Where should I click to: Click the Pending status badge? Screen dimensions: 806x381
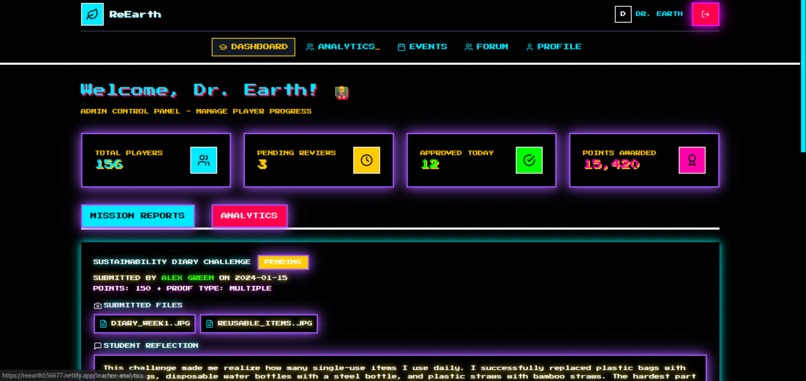point(283,262)
